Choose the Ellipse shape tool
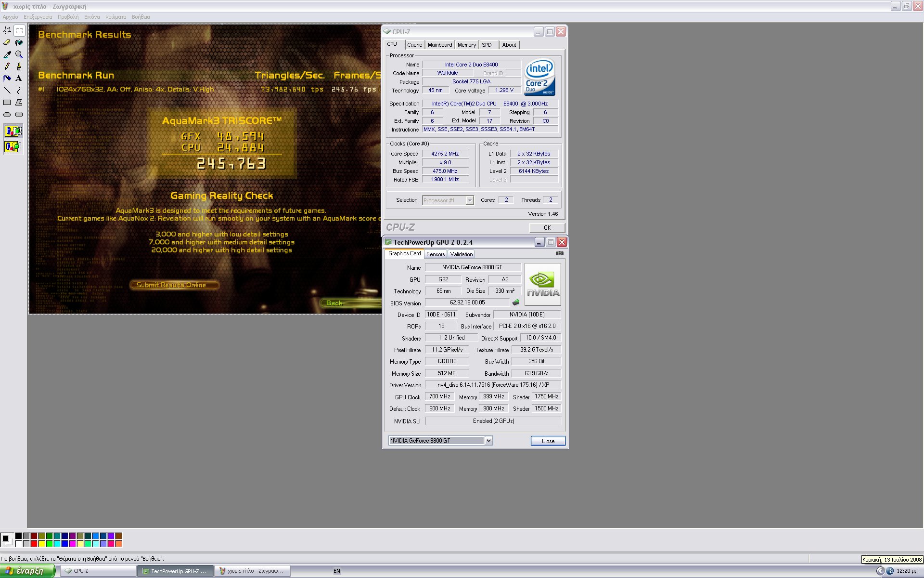The image size is (924, 578). tap(7, 115)
